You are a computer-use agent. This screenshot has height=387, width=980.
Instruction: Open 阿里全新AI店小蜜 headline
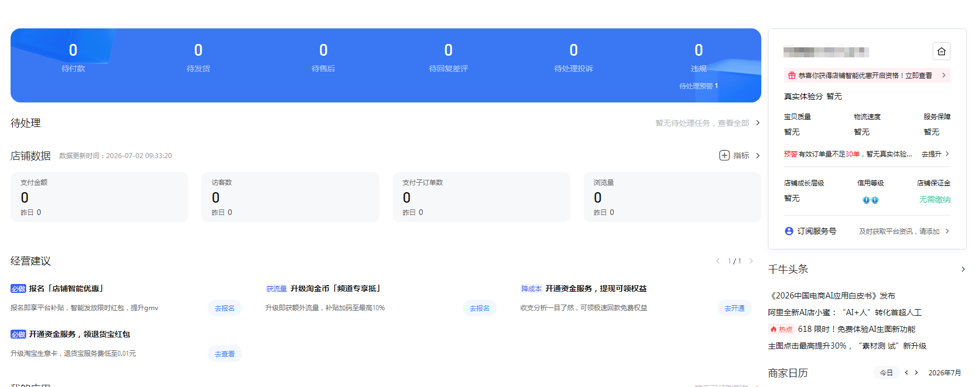[845, 312]
